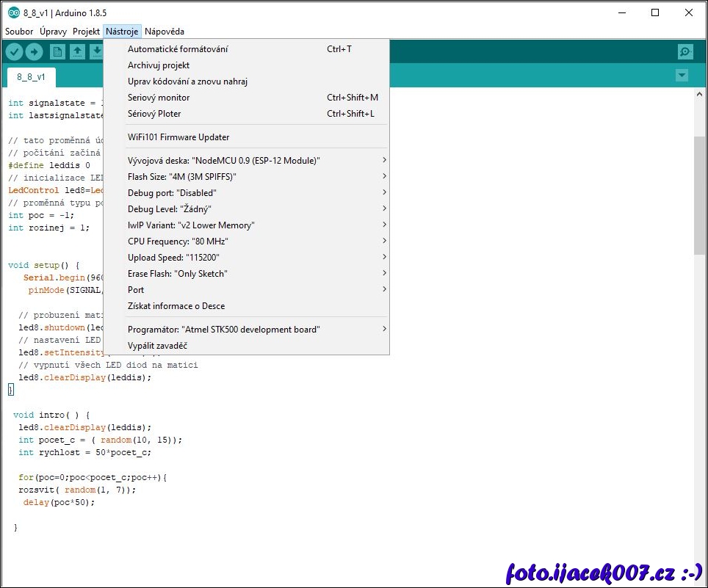Click the Save sketch down-arrow icon
Image resolution: width=708 pixels, height=588 pixels.
tap(96, 51)
